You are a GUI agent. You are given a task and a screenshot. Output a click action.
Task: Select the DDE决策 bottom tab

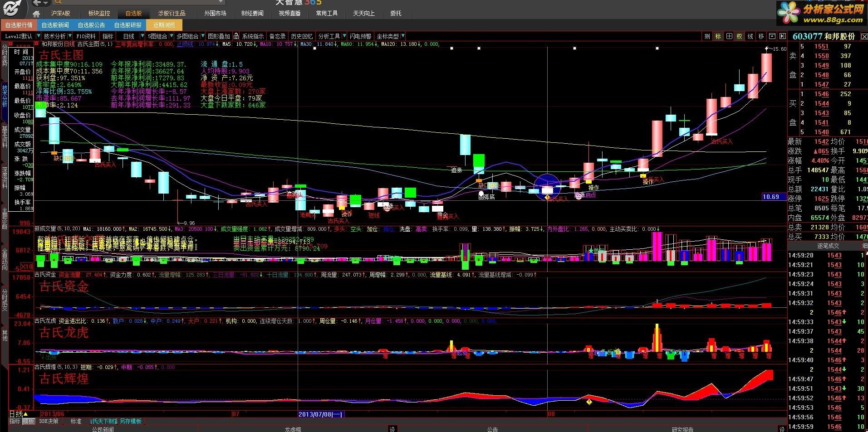click(49, 421)
